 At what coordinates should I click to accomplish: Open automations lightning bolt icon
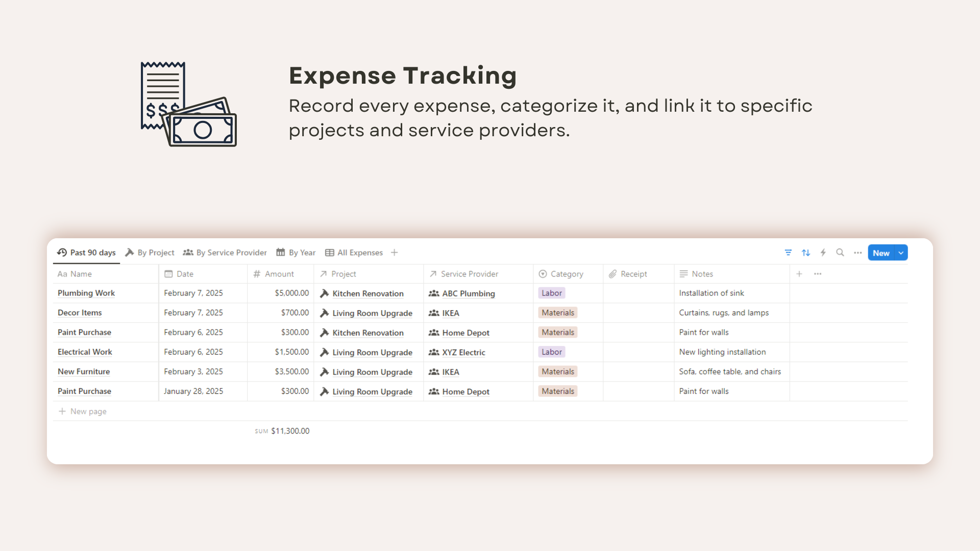coord(823,253)
